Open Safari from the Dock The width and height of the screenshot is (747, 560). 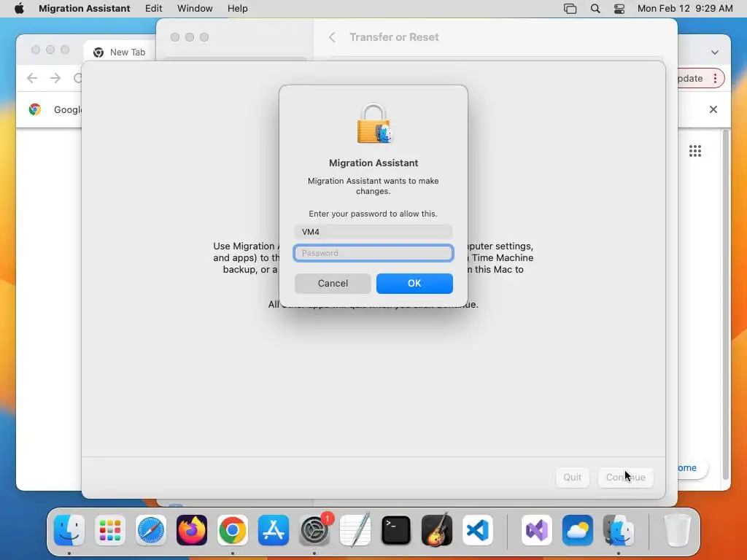tap(151, 530)
